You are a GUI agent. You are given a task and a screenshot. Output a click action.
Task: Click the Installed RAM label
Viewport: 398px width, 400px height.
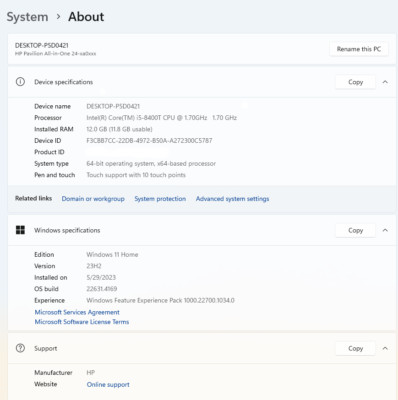click(54, 129)
